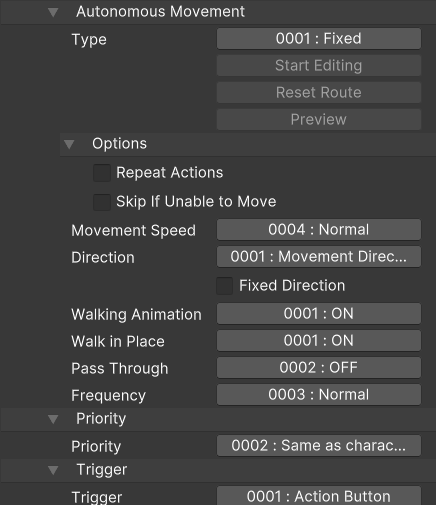Viewport: 436px width, 505px height.
Task: Open the Frequency dropdown
Action: pyautogui.click(x=319, y=395)
